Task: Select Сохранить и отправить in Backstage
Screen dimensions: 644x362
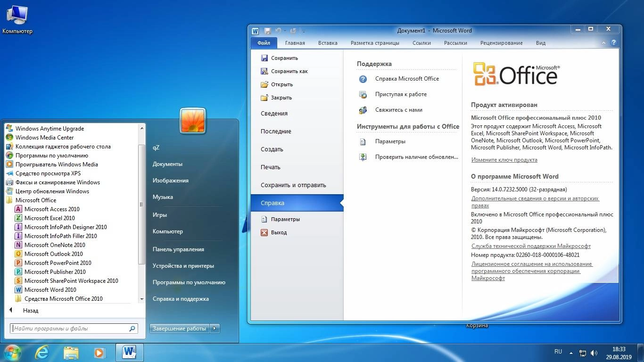Action: 297,185
